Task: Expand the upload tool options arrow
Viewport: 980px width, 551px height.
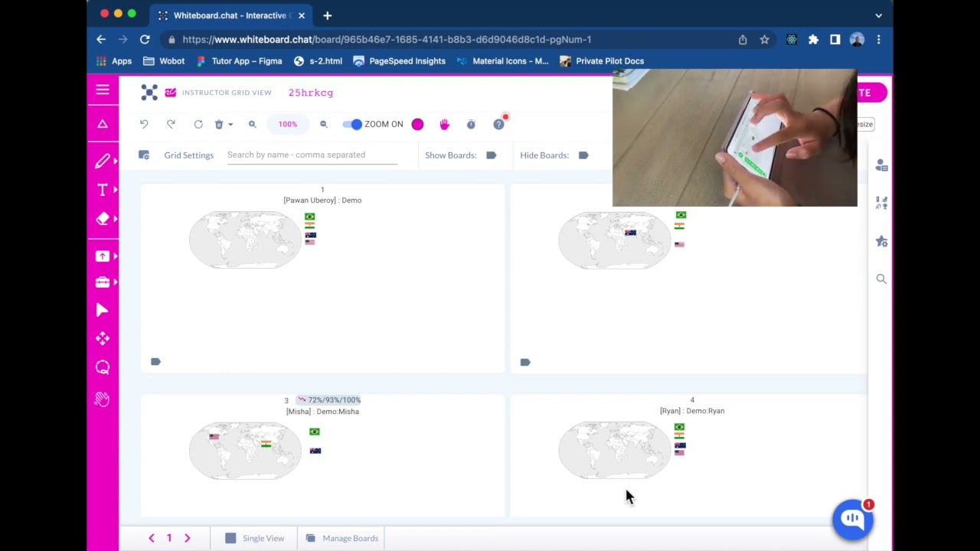Action: pos(116,256)
